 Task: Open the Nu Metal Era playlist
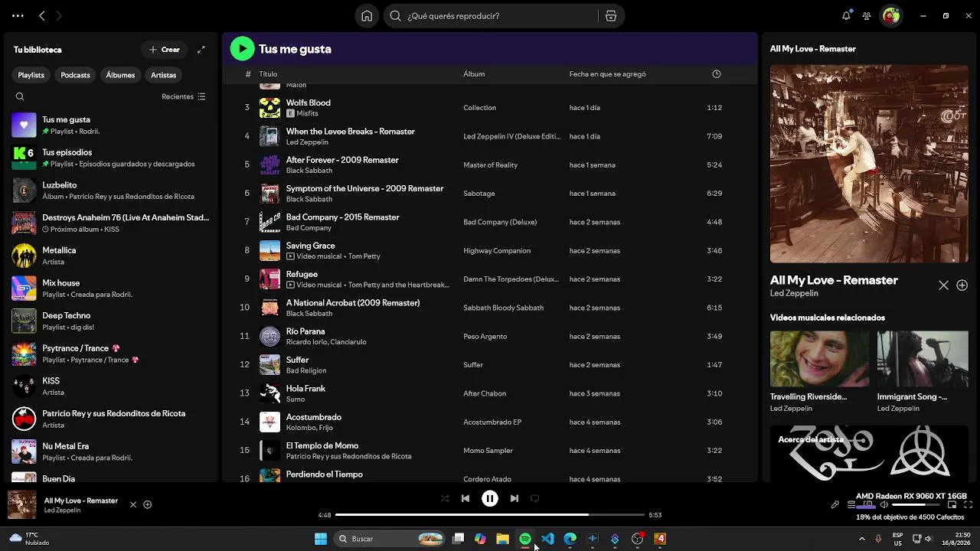pos(110,452)
